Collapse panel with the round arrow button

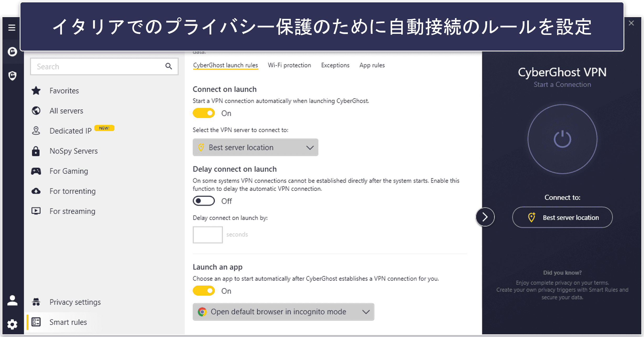(485, 217)
